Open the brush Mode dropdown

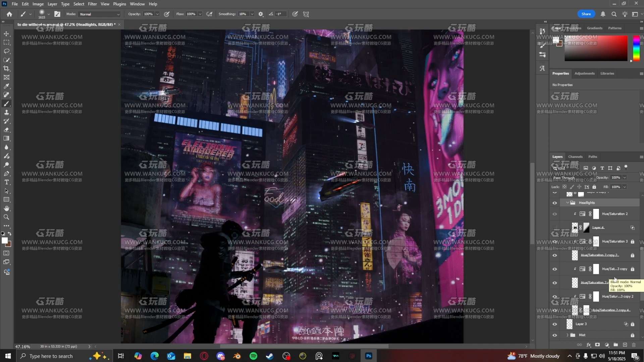(99, 14)
